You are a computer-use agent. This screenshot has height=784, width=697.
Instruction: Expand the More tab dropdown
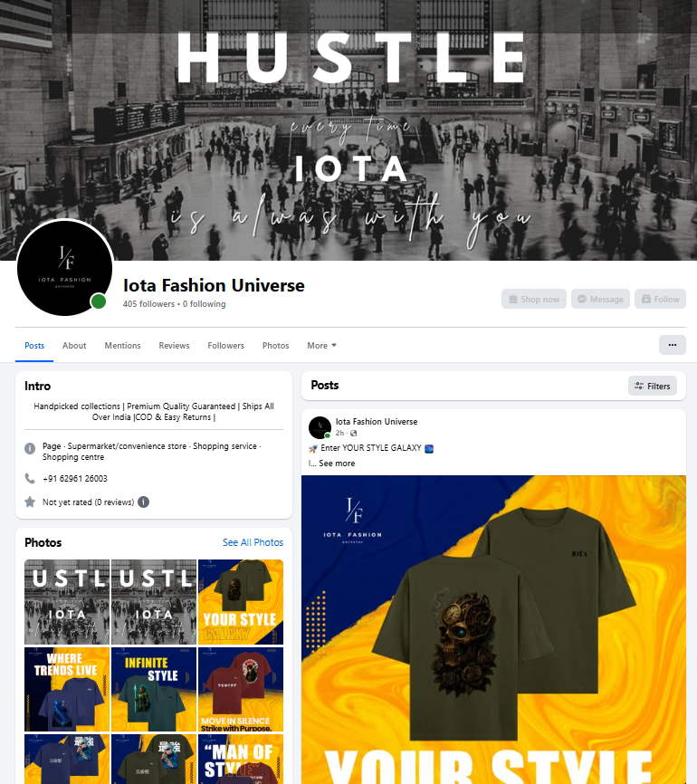(x=321, y=346)
